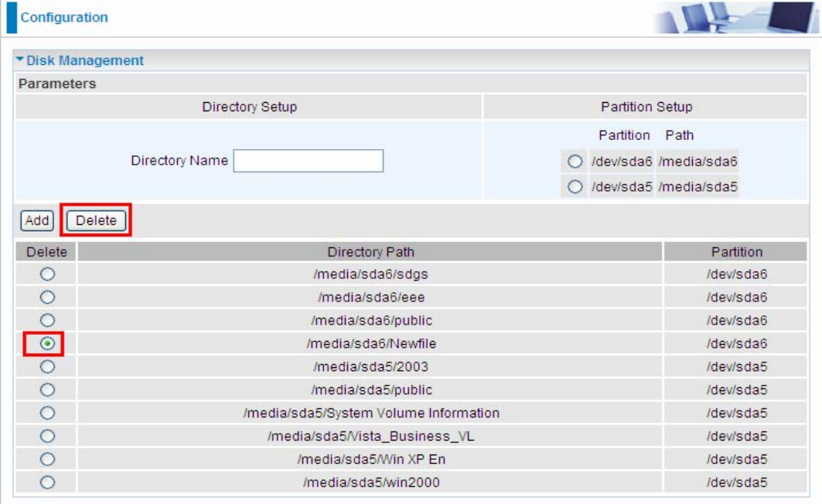Choose delete radio for /media/sda6/eee

[48, 298]
